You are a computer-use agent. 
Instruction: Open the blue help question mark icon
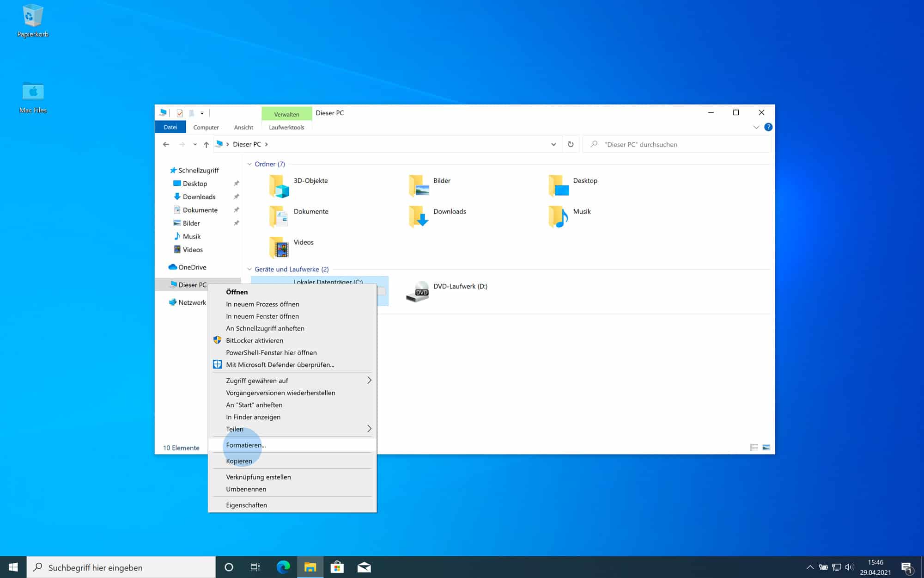[768, 127]
